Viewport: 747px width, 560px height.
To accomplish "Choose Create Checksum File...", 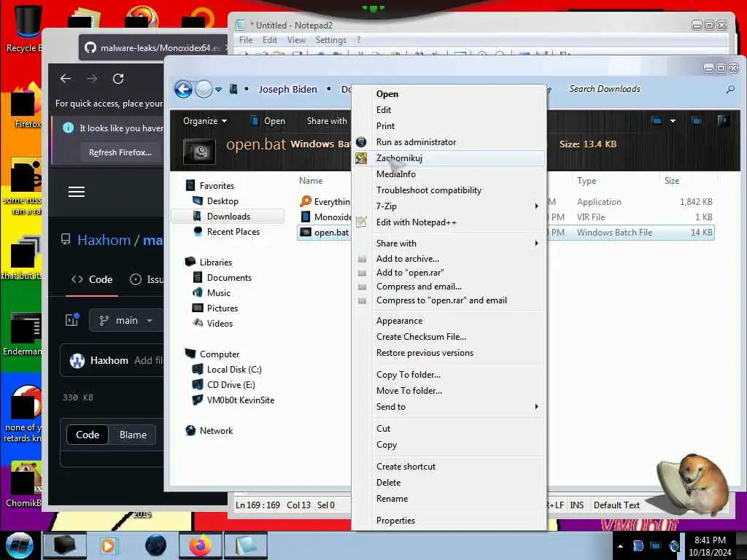I will click(x=449, y=337).
